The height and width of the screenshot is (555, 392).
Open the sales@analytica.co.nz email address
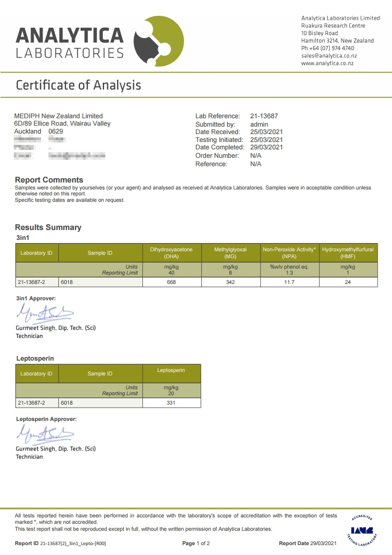click(x=329, y=55)
